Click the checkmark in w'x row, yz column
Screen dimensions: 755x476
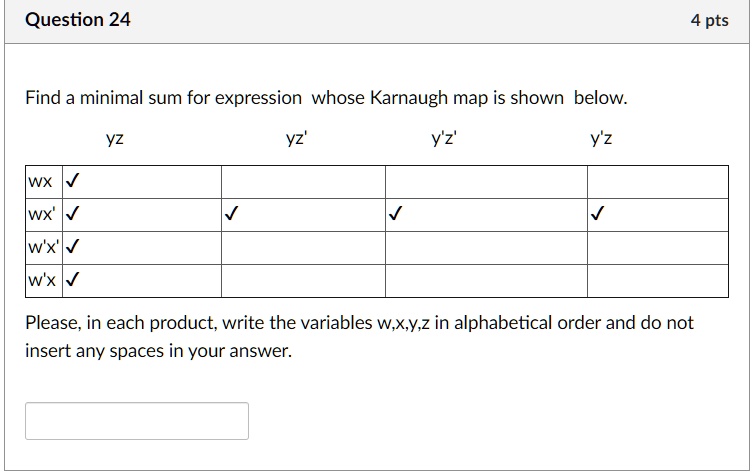tap(72, 279)
